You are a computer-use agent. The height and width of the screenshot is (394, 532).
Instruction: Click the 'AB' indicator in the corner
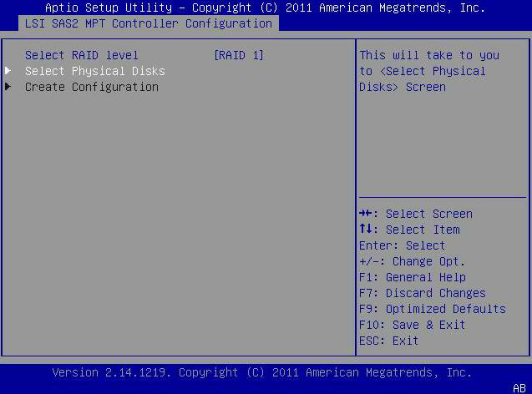tap(519, 388)
